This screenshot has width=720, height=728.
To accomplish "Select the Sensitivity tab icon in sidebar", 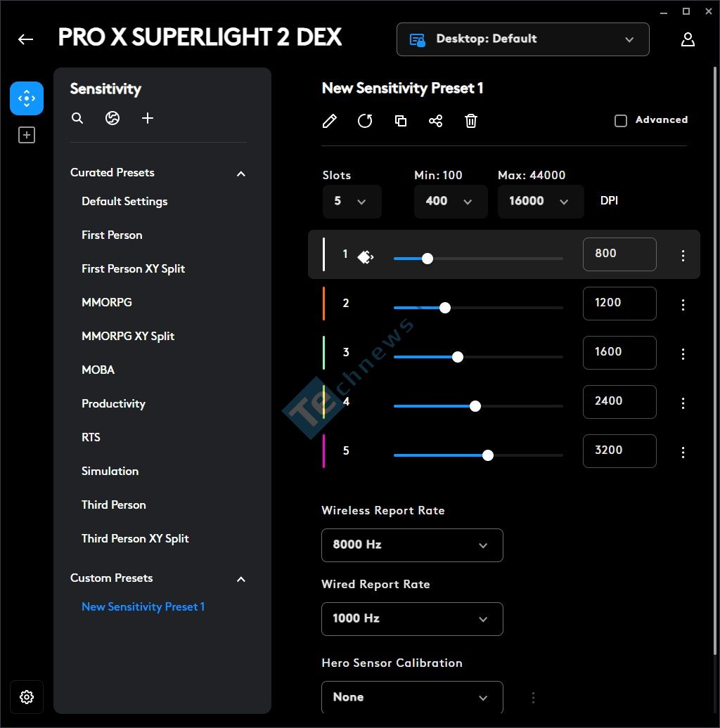I will coord(27,98).
